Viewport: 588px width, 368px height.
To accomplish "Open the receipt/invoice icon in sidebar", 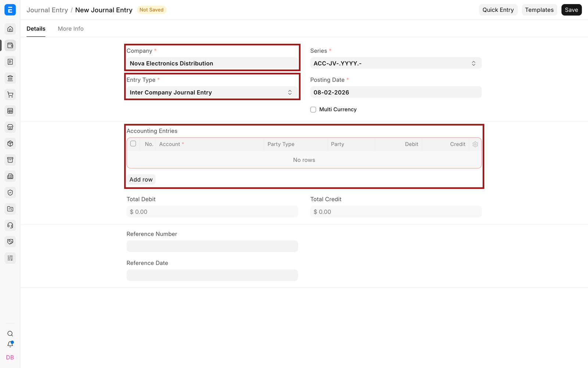I will pos(10,62).
